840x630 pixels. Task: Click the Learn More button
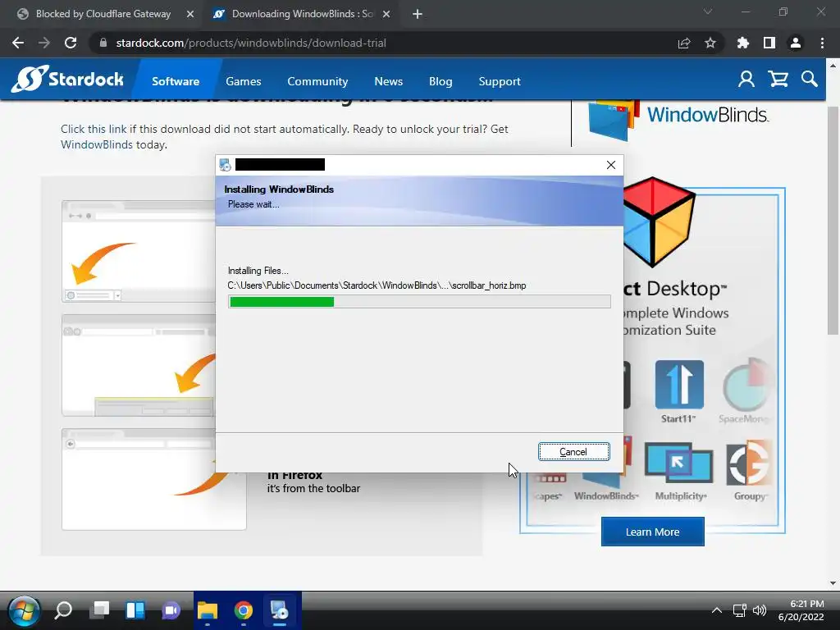pyautogui.click(x=652, y=532)
